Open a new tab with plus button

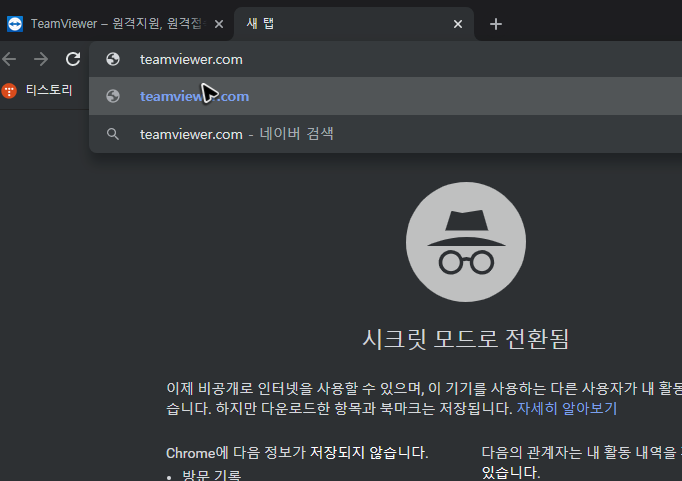click(x=495, y=24)
